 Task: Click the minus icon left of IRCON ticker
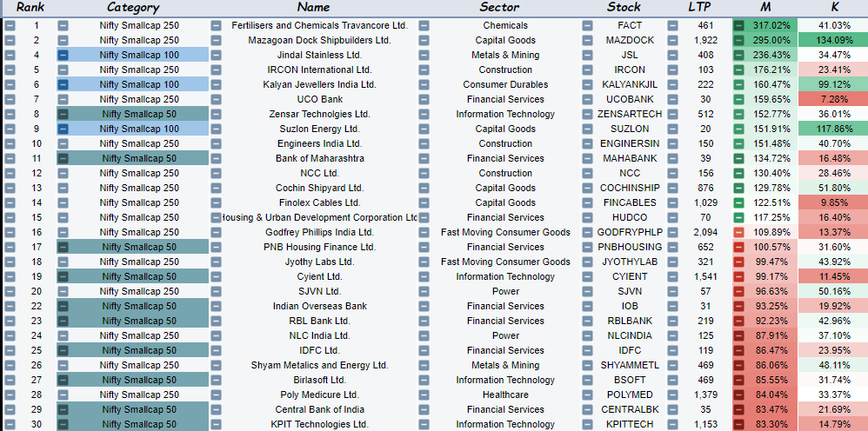click(x=587, y=70)
